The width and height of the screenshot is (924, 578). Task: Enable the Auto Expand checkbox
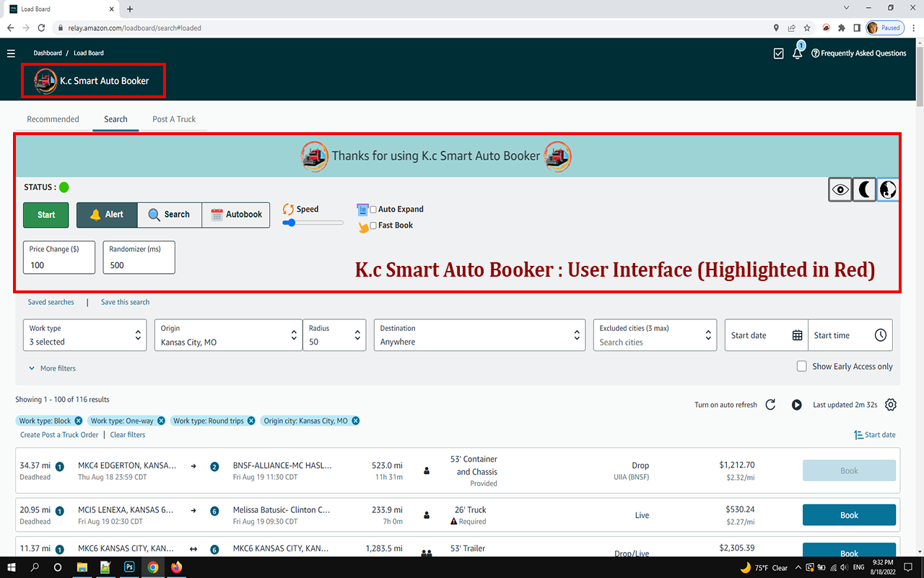pyautogui.click(x=374, y=210)
